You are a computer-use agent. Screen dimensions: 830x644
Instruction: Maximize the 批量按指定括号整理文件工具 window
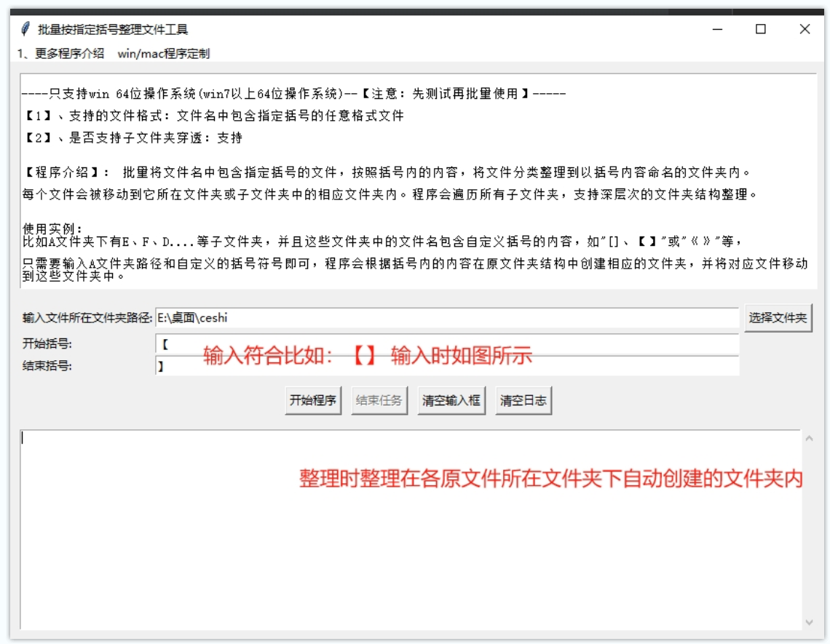pos(761,29)
